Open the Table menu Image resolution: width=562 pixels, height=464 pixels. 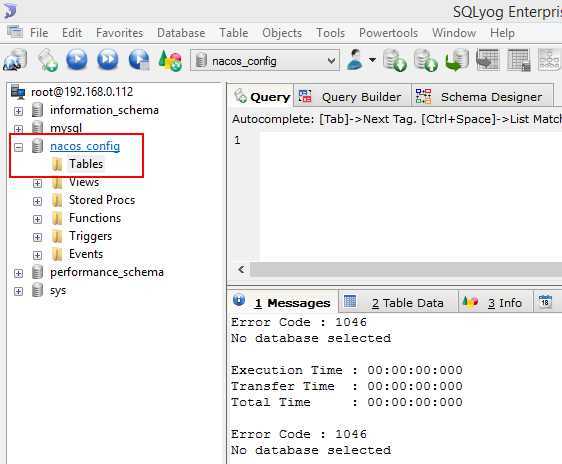coord(234,33)
